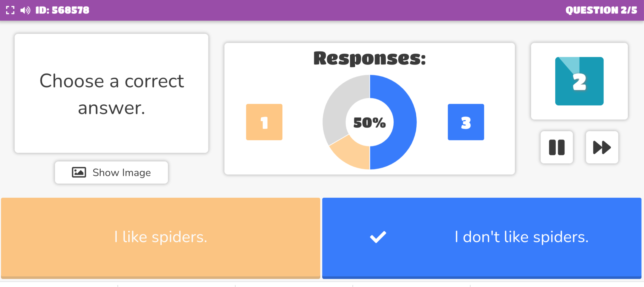This screenshot has height=287, width=644.
Task: Click the 50% label in chart center
Action: coord(369,123)
